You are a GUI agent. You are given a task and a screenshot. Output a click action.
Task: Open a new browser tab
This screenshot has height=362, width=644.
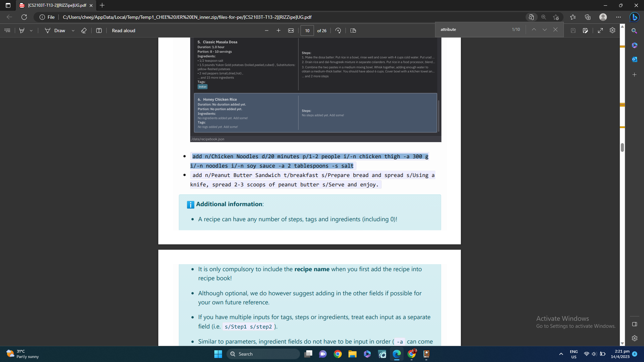[102, 5]
